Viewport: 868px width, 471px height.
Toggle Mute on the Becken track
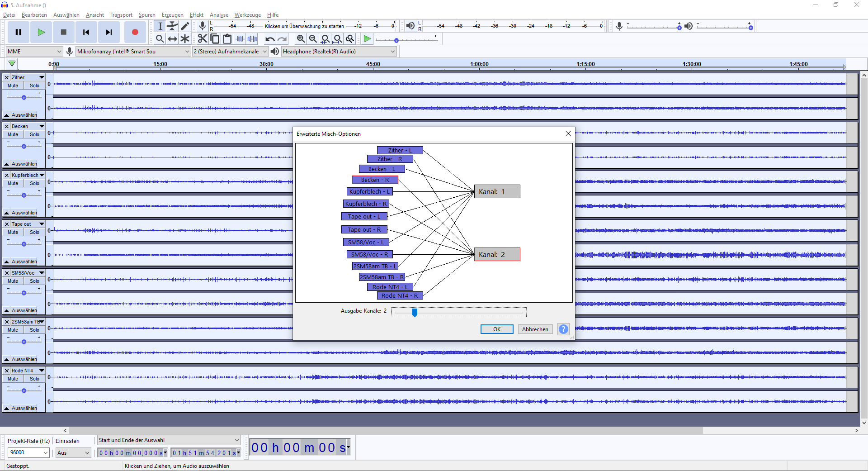[13, 134]
